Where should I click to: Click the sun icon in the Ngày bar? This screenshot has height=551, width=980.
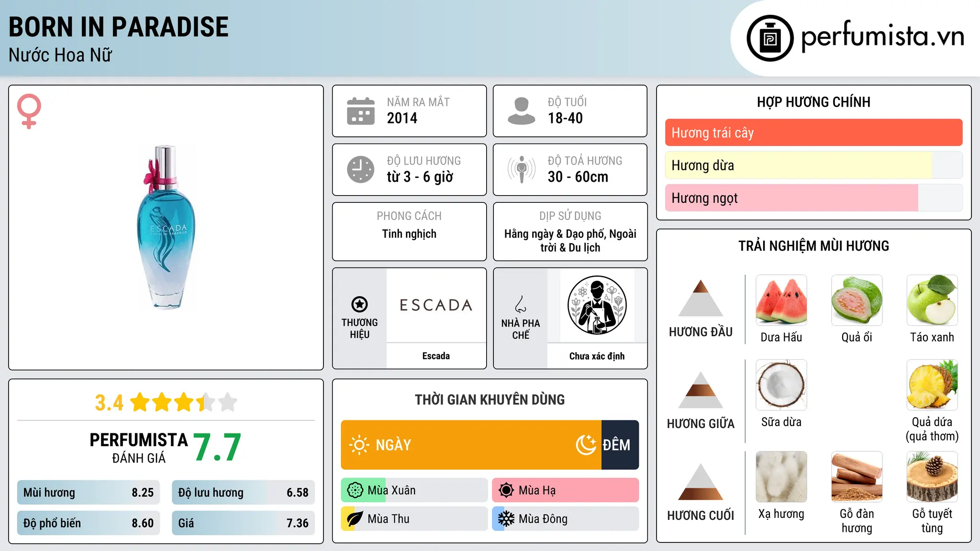pos(359,445)
